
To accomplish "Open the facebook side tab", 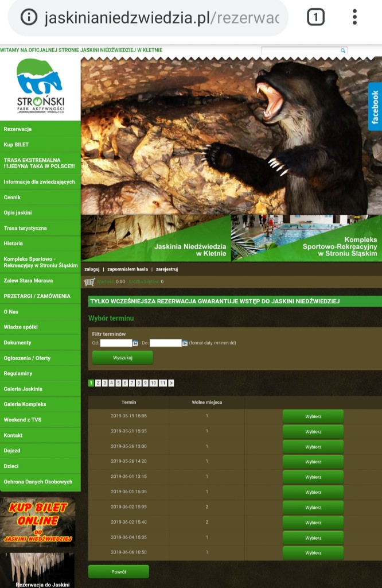I will click(375, 106).
